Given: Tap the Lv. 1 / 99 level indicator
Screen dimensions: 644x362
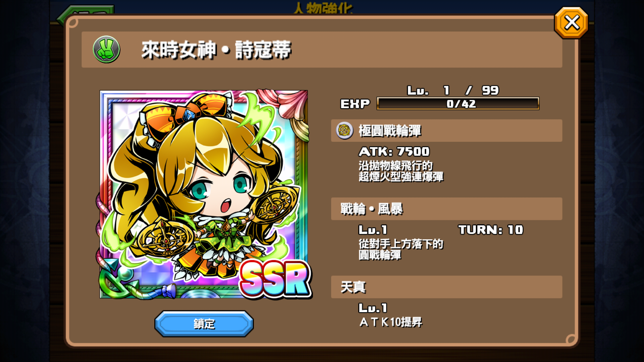Looking at the screenshot, I should point(453,90).
